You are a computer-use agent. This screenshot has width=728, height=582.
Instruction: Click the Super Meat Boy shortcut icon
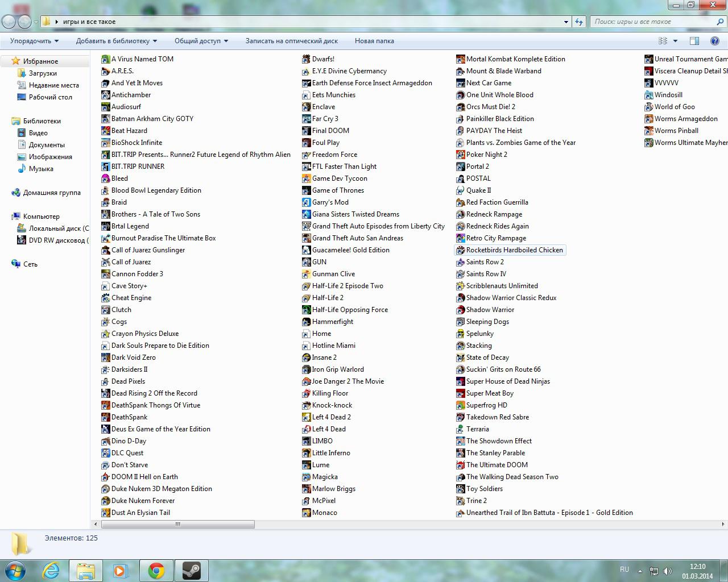point(461,393)
